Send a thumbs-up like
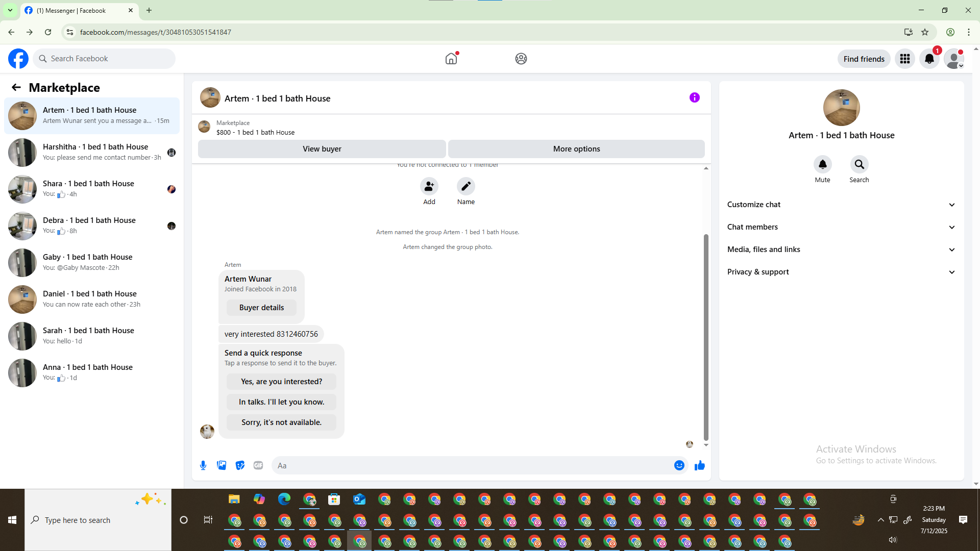 coord(699,465)
